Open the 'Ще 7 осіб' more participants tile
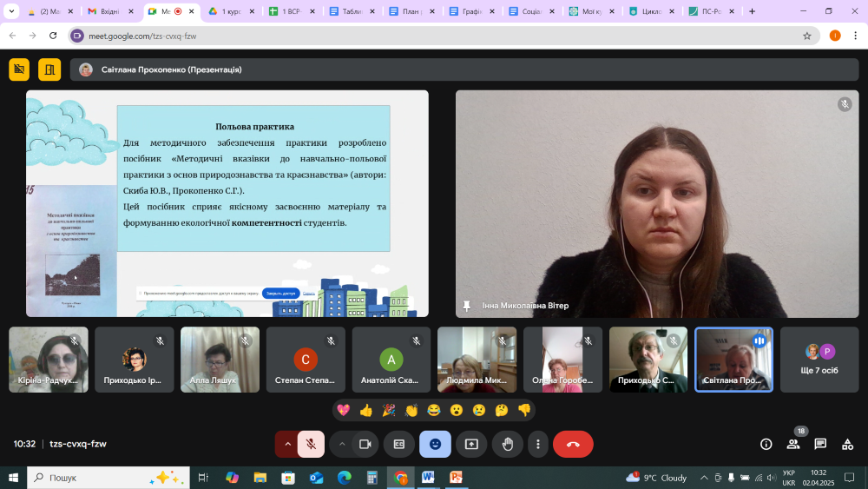Viewport: 868px width, 489px height. coord(820,360)
